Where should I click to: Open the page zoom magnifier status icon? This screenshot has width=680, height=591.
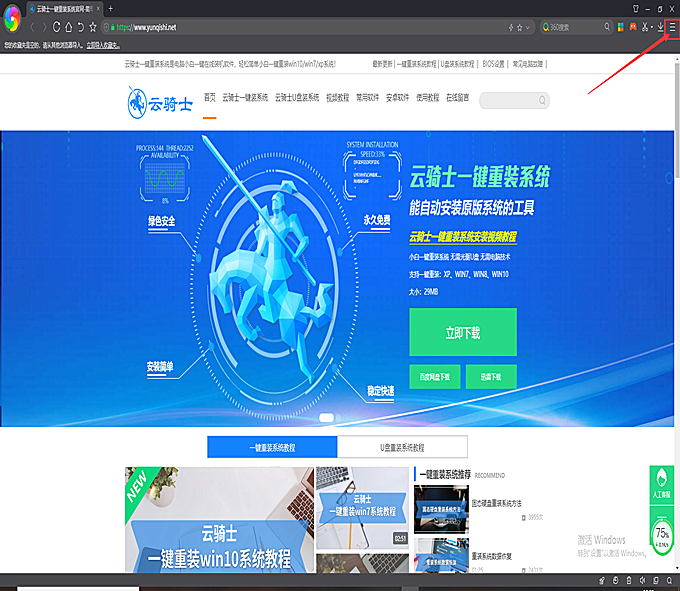pyautogui.click(x=670, y=581)
